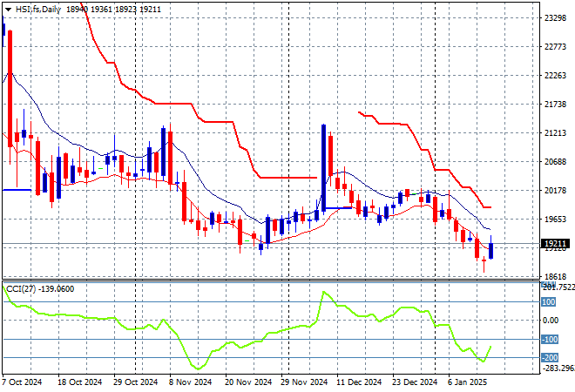Click the 23298 price axis label
Image resolution: width=575 pixels, height=392 pixels.
pos(554,17)
